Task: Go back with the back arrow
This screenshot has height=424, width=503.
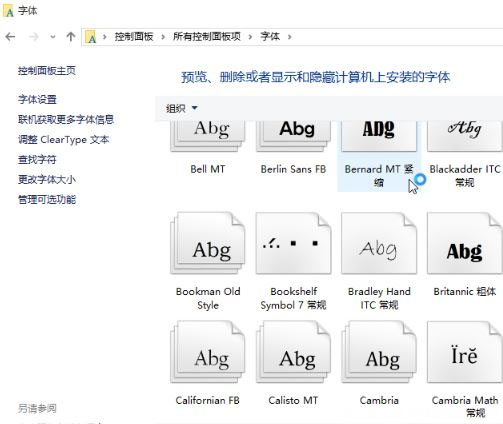Action: click(x=10, y=37)
